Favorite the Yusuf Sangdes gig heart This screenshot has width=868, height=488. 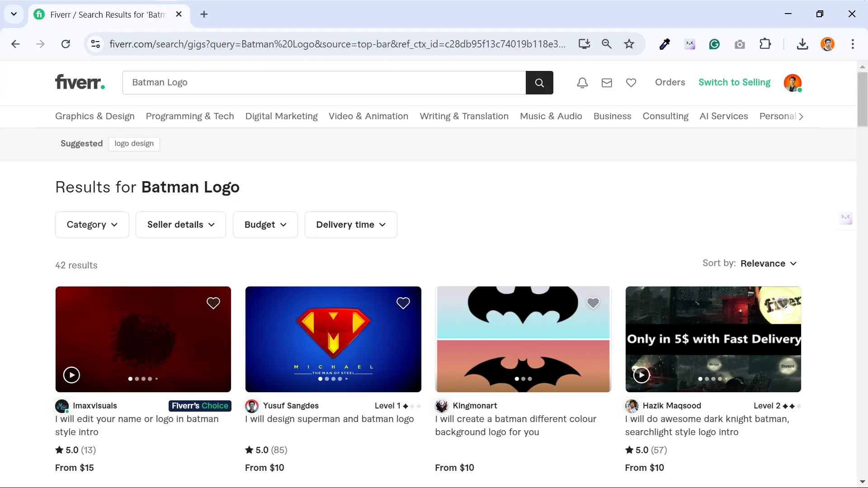point(403,303)
